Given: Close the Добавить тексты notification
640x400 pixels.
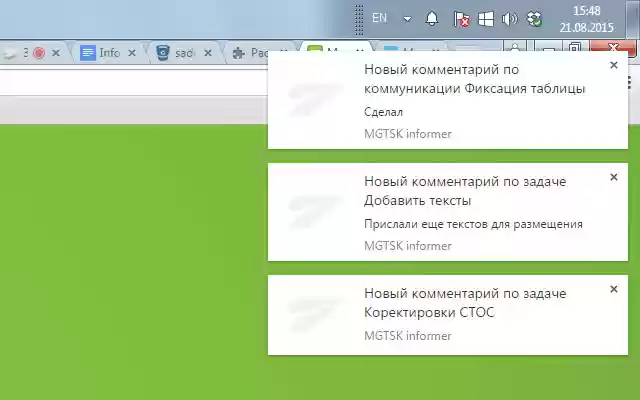Looking at the screenshot, I should coord(613,177).
